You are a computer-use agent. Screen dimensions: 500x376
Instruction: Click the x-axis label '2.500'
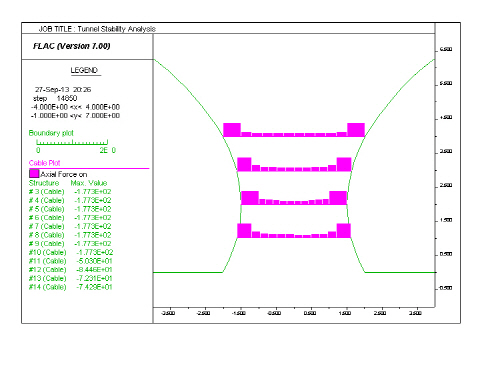pos(380,313)
